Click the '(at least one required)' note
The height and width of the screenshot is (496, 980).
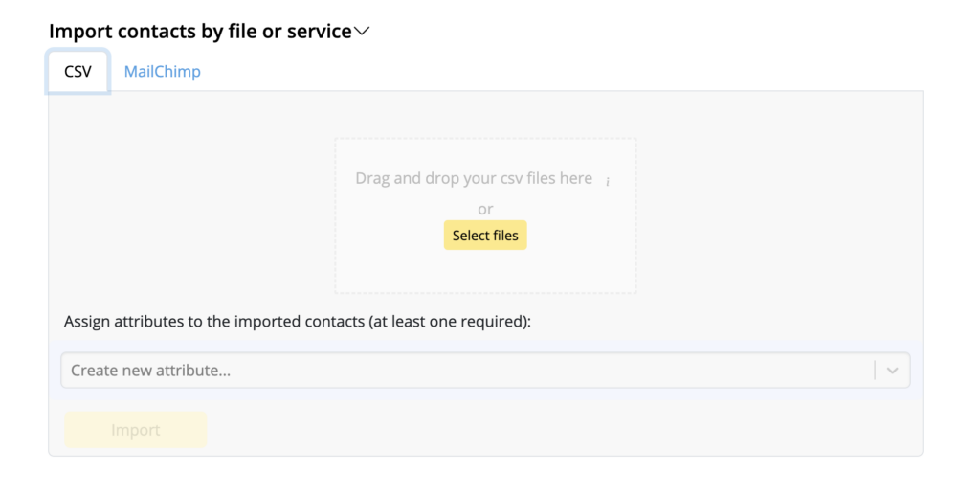tap(450, 322)
